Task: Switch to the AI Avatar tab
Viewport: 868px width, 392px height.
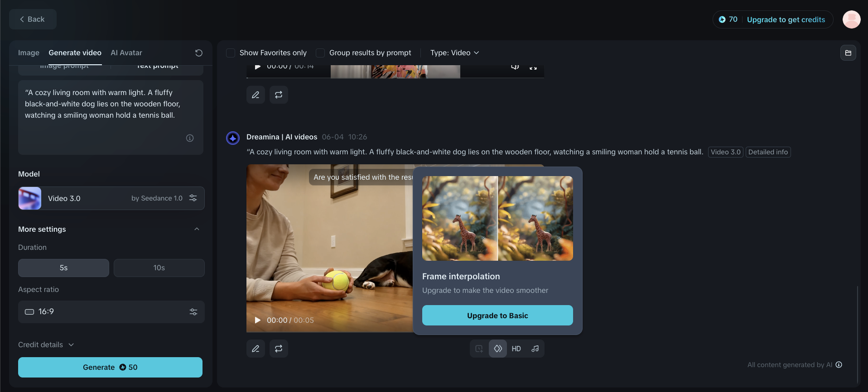Action: [126, 53]
